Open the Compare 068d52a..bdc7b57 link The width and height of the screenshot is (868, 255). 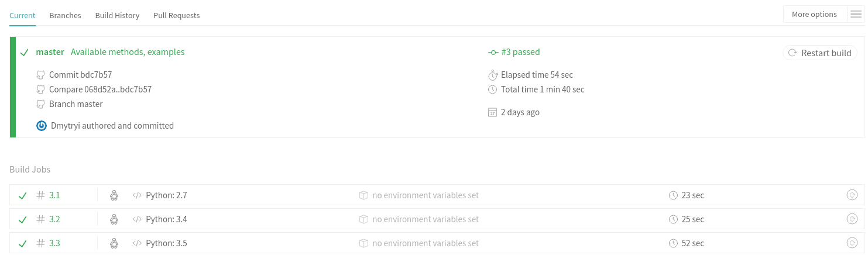pyautogui.click(x=100, y=89)
